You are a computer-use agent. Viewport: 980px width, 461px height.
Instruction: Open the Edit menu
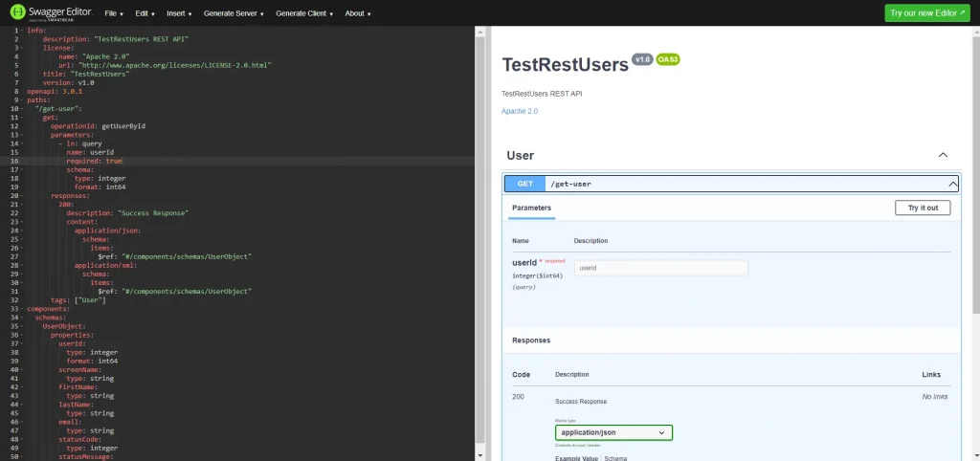pyautogui.click(x=145, y=13)
